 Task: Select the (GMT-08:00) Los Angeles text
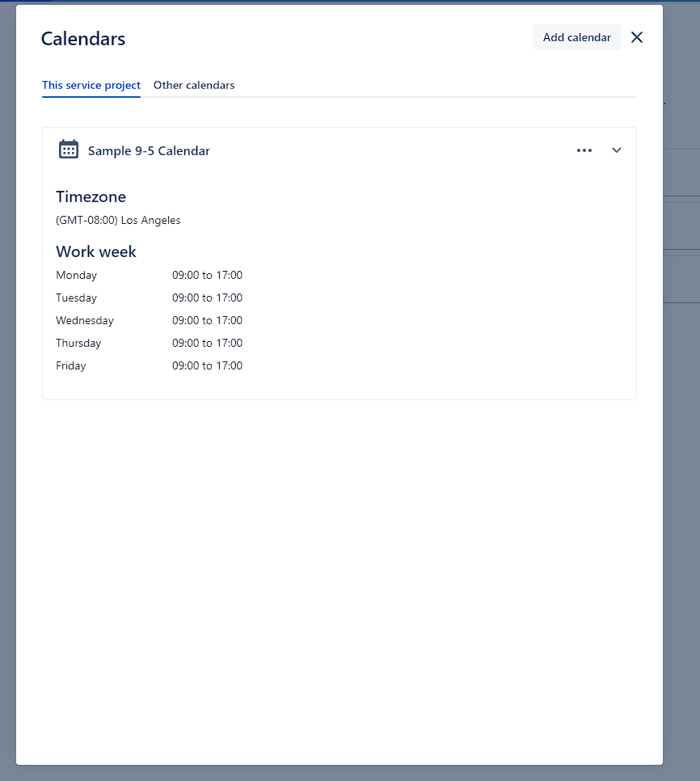(118, 220)
